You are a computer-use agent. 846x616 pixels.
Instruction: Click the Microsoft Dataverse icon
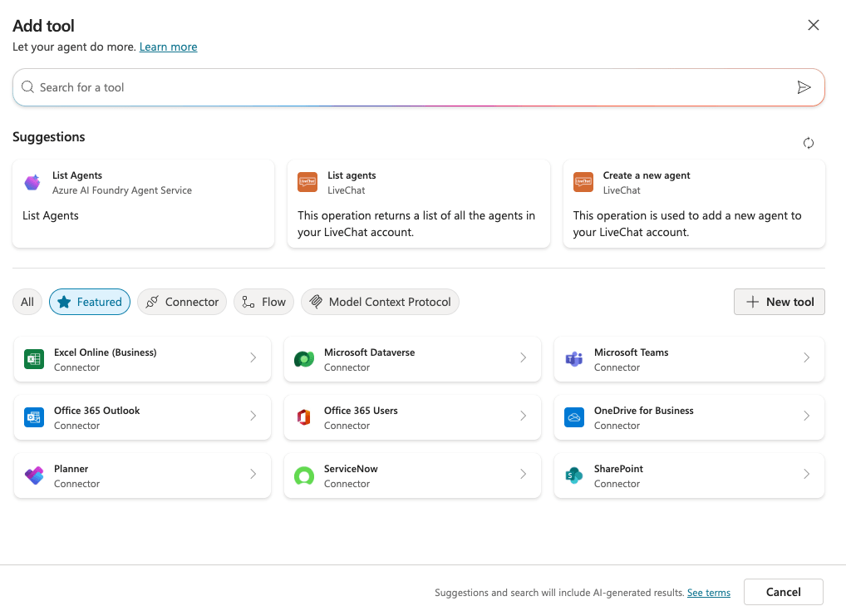(304, 359)
